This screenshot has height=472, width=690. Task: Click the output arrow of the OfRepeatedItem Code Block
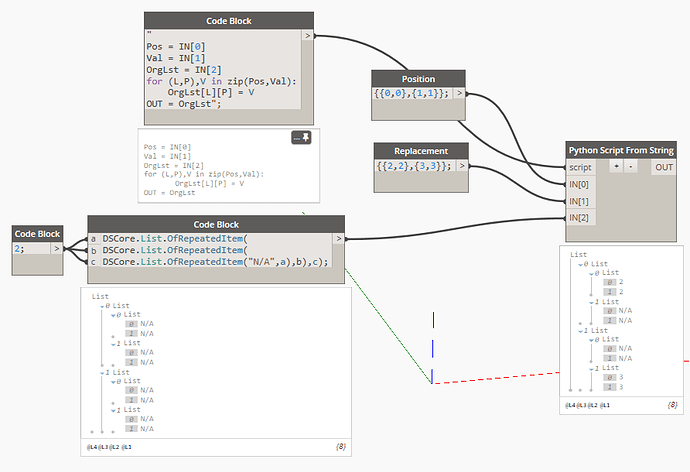[x=339, y=239]
